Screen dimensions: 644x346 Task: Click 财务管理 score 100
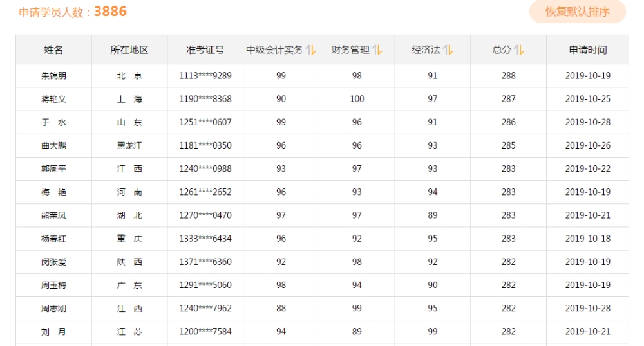[x=357, y=99]
